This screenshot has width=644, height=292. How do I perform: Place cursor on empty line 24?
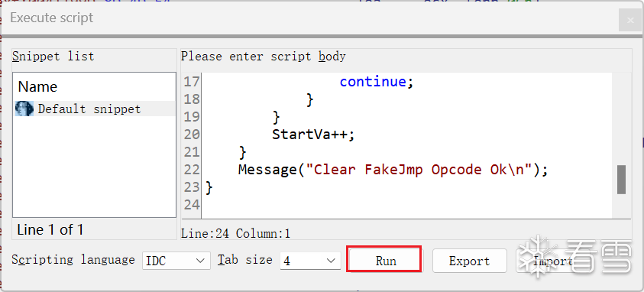click(x=406, y=205)
